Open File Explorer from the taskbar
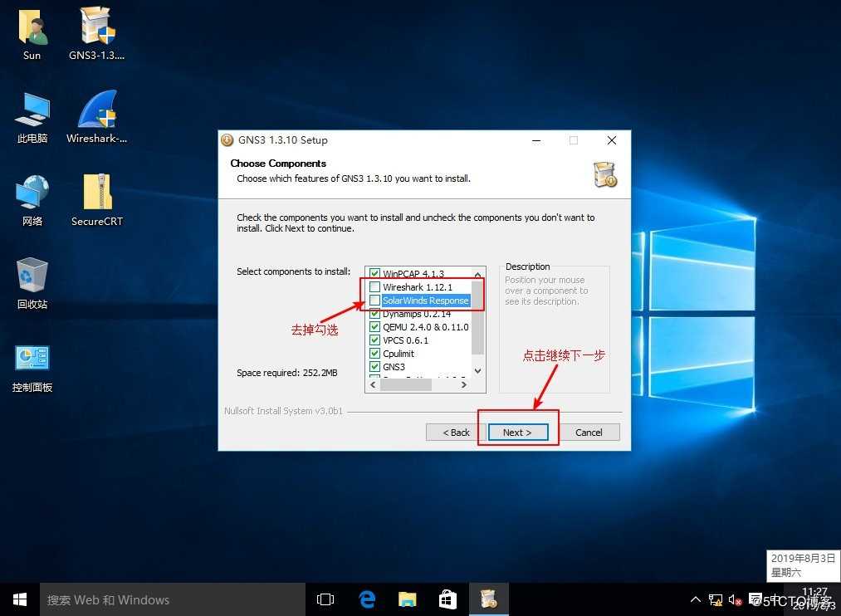The height and width of the screenshot is (616, 841). pyautogui.click(x=408, y=599)
